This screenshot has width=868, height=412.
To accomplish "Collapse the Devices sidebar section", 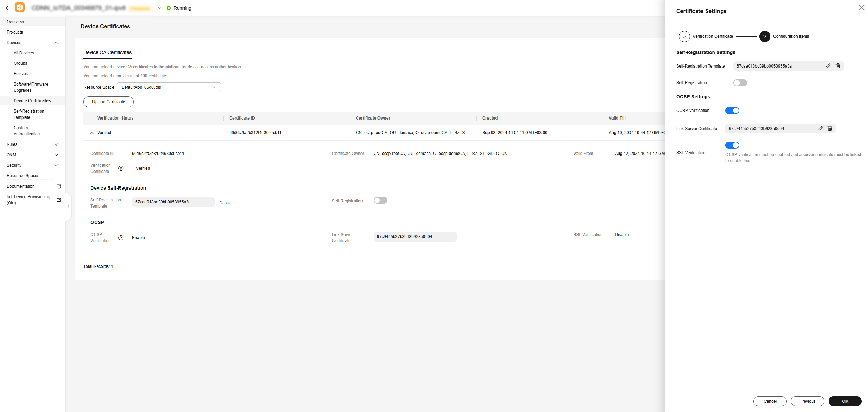I will pos(56,43).
